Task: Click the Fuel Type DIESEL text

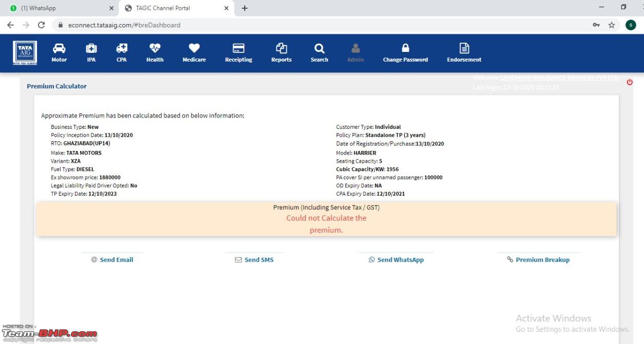Action: point(72,169)
